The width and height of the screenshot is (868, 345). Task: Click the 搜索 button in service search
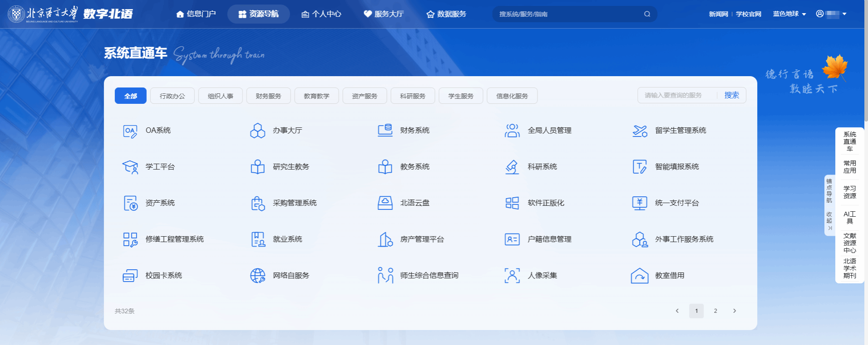click(731, 95)
